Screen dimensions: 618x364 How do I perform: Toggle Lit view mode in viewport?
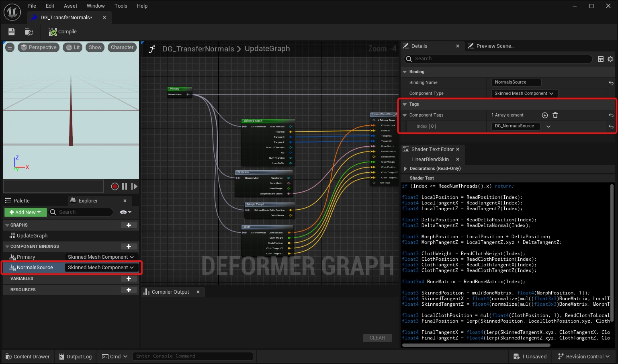tap(73, 47)
